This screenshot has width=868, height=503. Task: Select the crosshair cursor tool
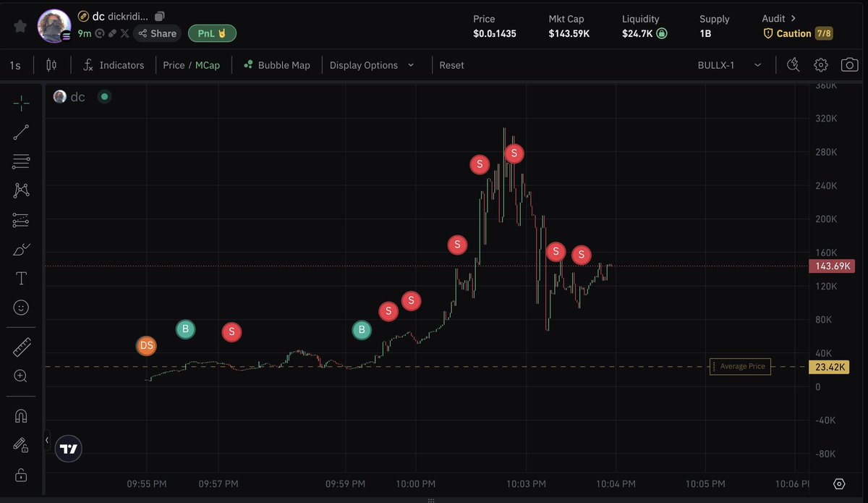[x=21, y=103]
